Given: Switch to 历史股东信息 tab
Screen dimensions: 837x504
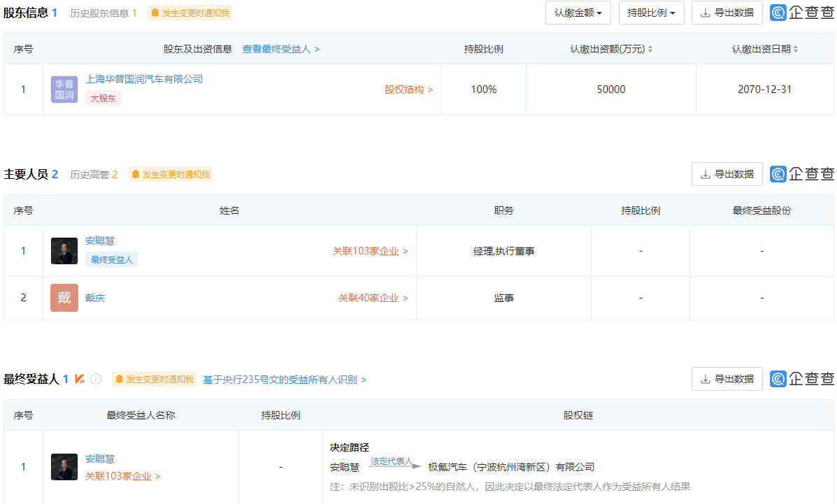Looking at the screenshot, I should (103, 13).
